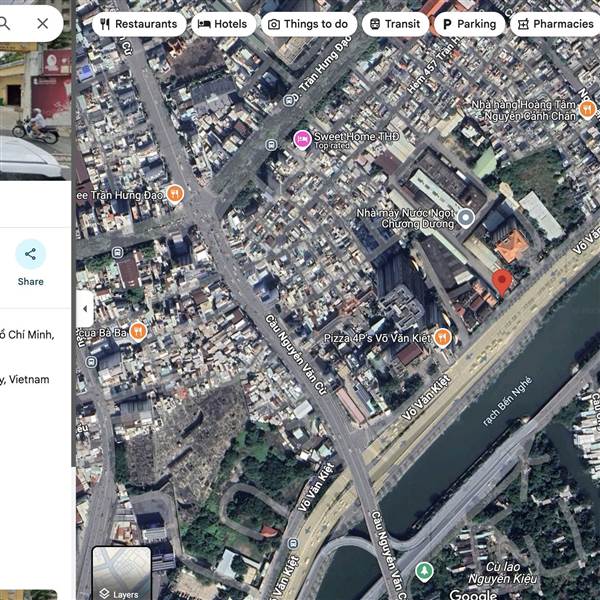Click bus stop icon on Đ. Trần Hưng Đạo label
The width and height of the screenshot is (600, 600).
[x=289, y=101]
